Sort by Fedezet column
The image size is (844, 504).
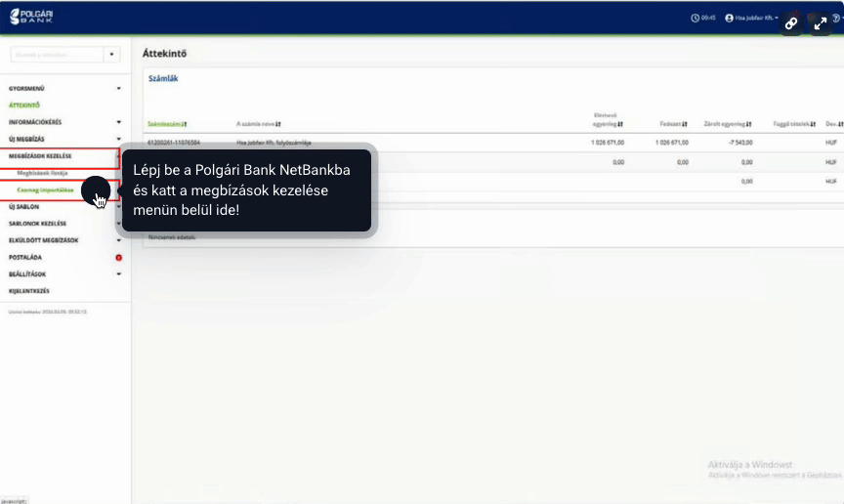[x=673, y=124]
